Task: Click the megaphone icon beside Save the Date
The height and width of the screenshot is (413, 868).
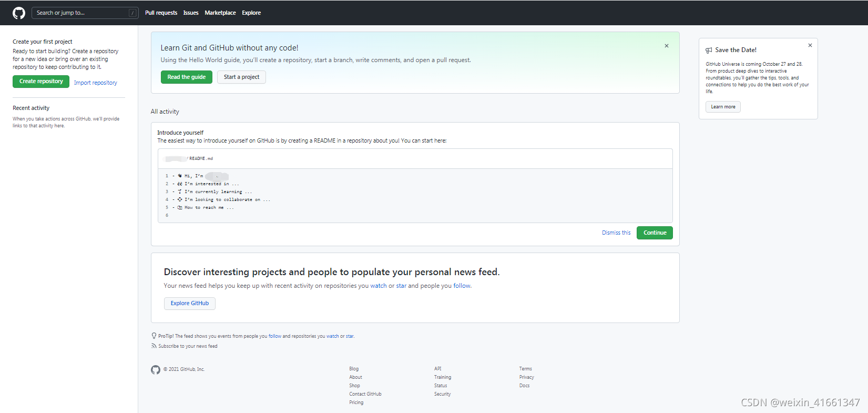Action: point(709,51)
